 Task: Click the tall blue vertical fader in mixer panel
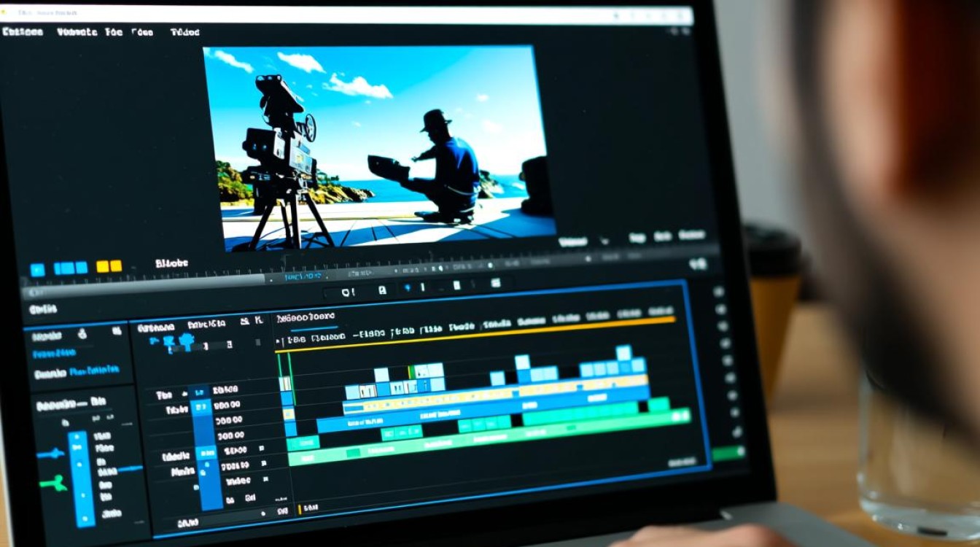pyautogui.click(x=82, y=478)
